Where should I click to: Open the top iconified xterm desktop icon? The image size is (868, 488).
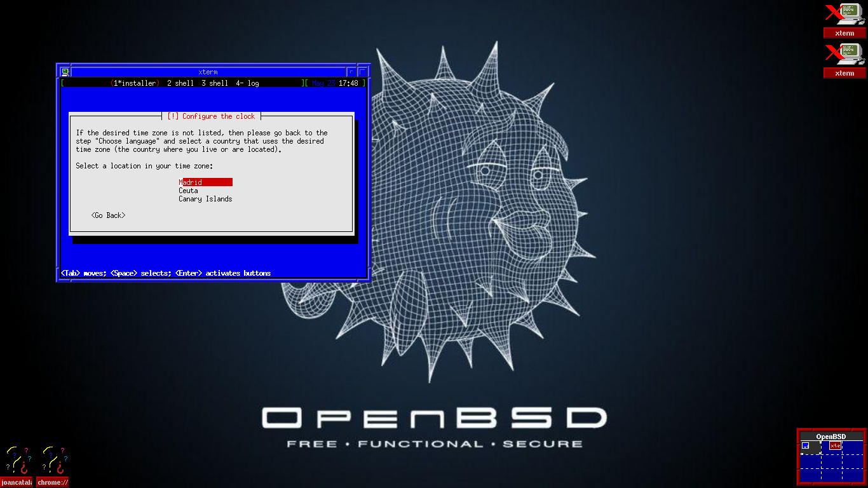(844, 20)
